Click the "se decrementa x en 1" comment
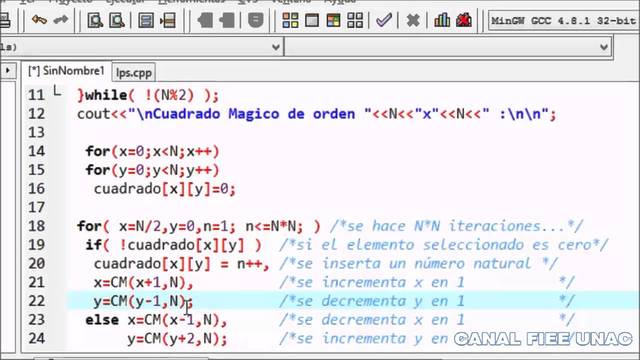The image size is (640, 360). [x=380, y=320]
